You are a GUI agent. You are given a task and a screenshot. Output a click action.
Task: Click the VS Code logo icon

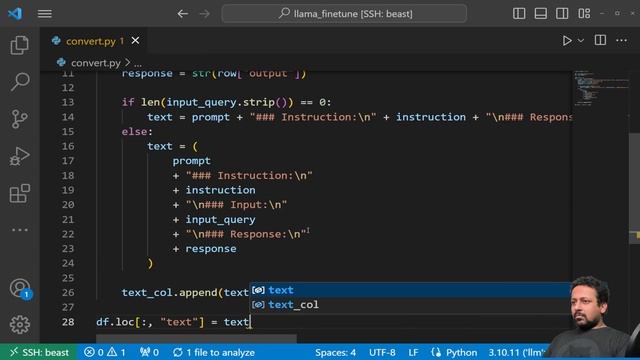point(15,13)
